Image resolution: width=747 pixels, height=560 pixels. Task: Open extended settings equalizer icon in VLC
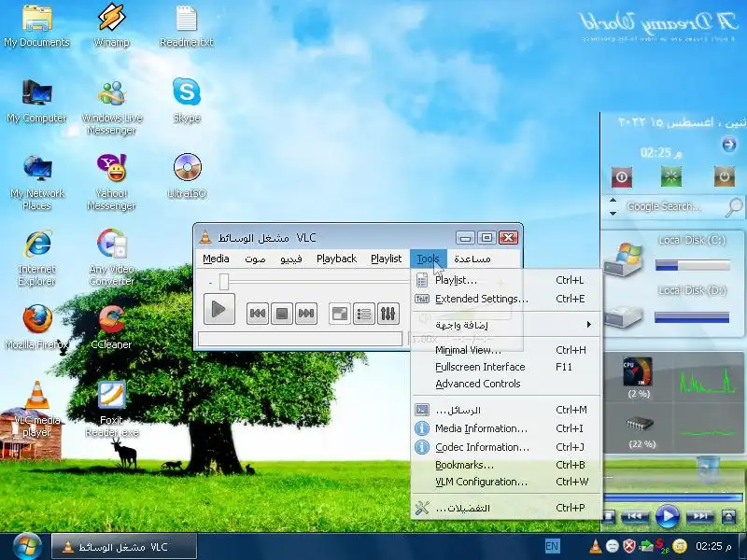pos(388,314)
